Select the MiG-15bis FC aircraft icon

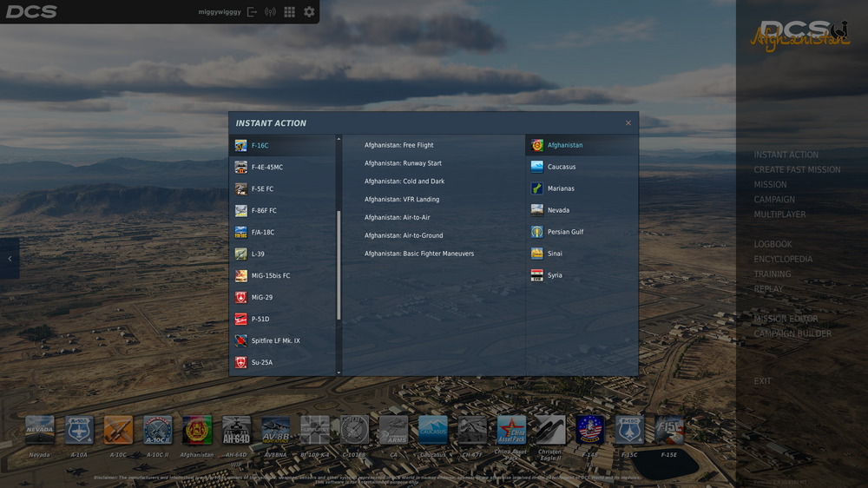(x=240, y=275)
